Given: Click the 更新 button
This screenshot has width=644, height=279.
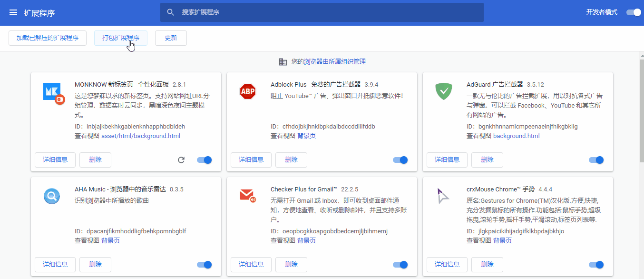Looking at the screenshot, I should (171, 38).
